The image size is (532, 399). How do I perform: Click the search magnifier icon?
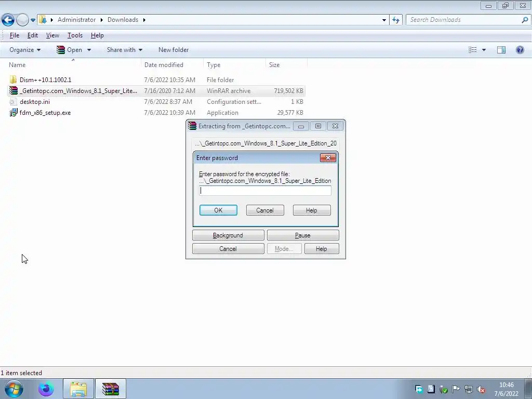click(x=525, y=20)
